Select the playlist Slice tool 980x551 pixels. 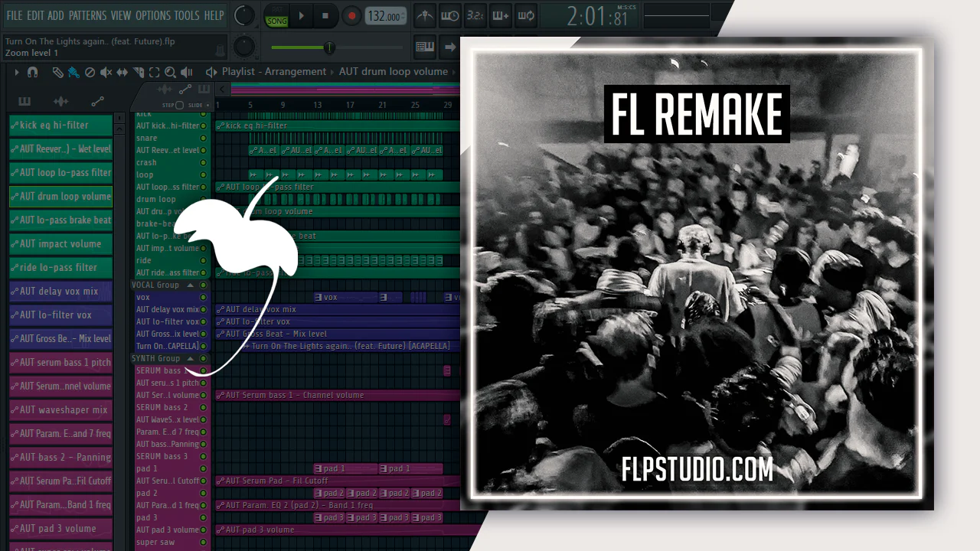pyautogui.click(x=139, y=72)
